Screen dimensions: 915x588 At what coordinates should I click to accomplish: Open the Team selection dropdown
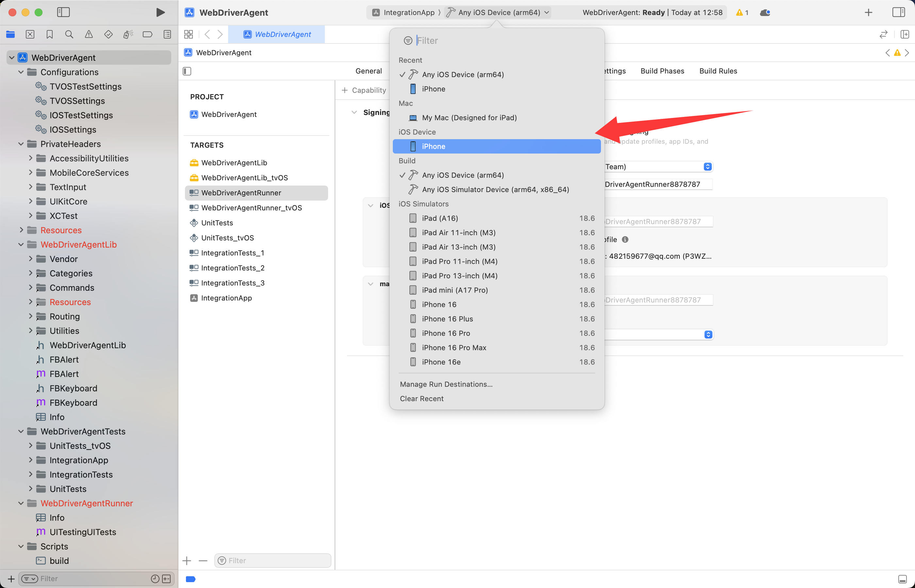pos(707,167)
